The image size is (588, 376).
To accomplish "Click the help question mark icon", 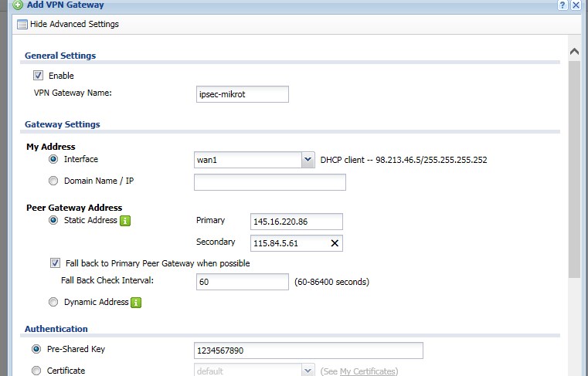I will 563,5.
